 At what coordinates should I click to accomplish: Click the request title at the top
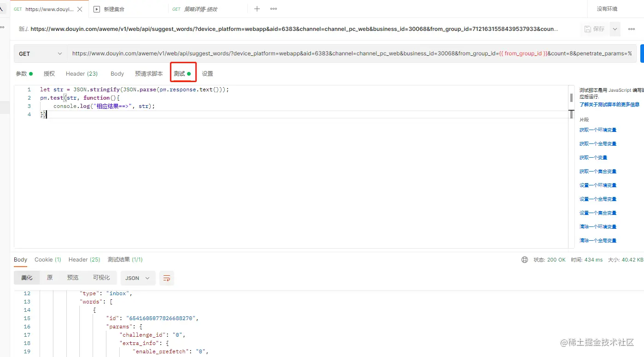294,29
